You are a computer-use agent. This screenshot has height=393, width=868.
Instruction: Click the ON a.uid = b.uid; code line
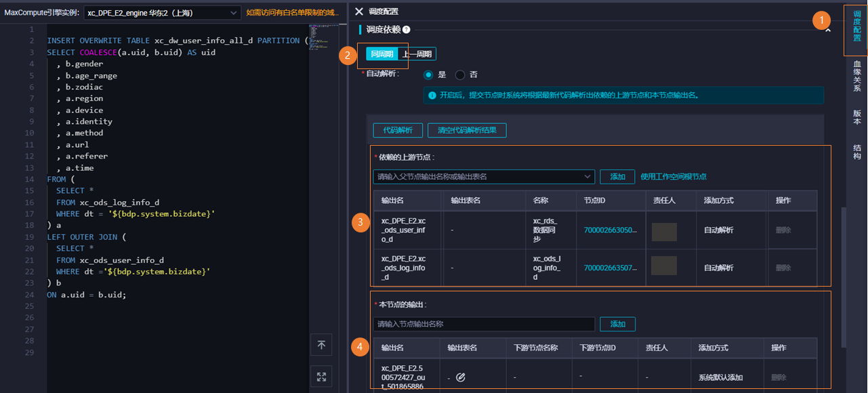87,295
